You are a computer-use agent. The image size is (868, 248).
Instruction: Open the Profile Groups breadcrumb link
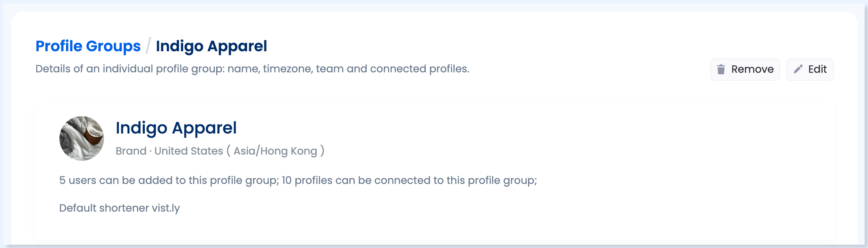click(x=88, y=46)
